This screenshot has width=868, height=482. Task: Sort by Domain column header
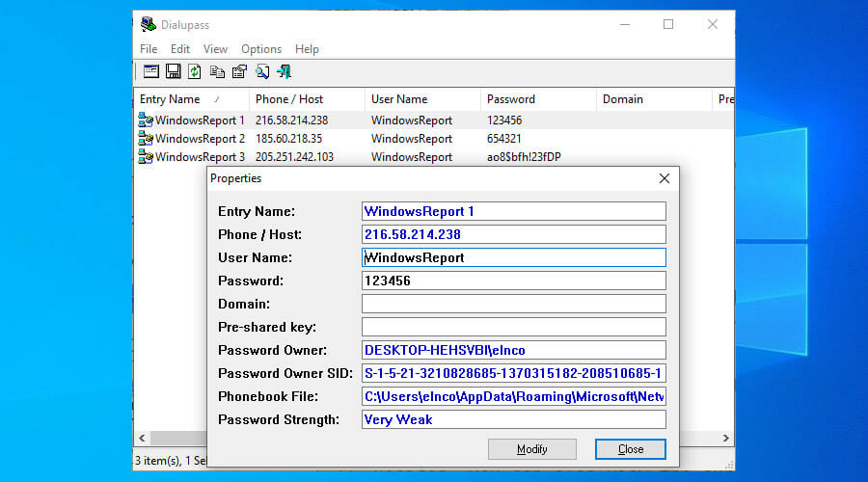654,99
